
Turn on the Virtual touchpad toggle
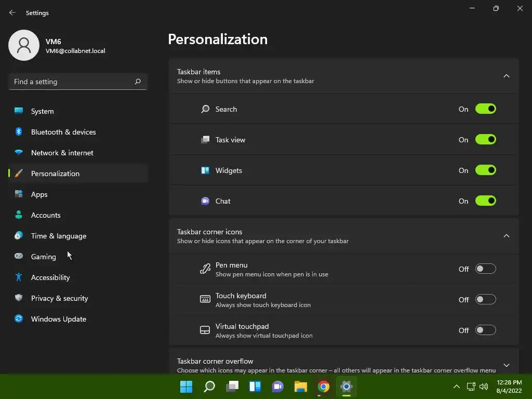pos(486,330)
